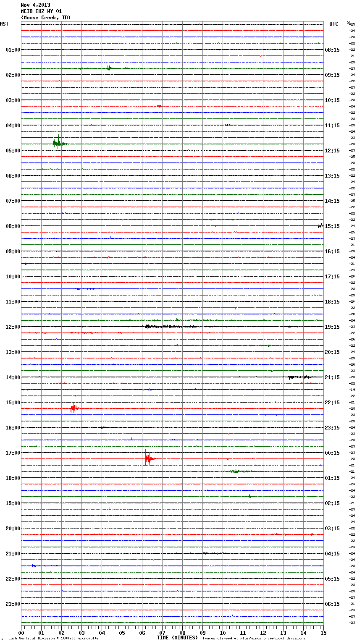The image size is (357, 644).
Task: Click the "16:00" MST row label
Action: pos(13,428)
